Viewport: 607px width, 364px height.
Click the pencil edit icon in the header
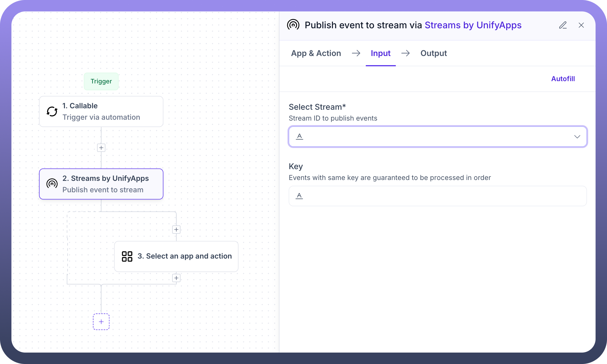[563, 25]
